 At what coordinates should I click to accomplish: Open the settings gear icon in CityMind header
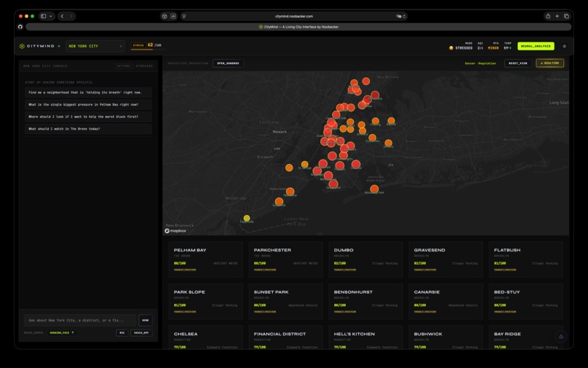(564, 46)
